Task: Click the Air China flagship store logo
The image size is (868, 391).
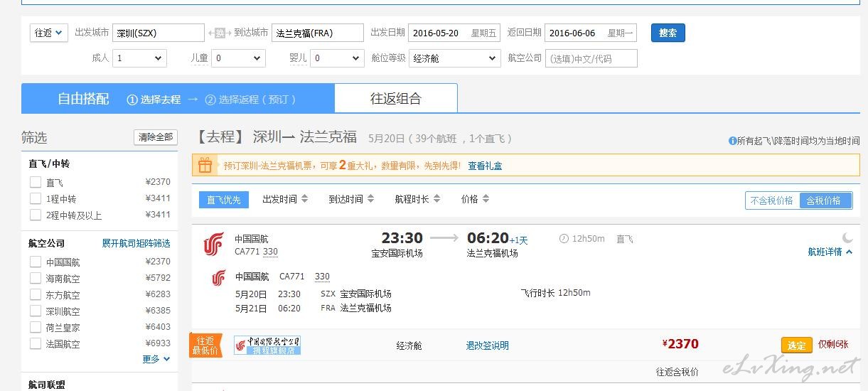Action: coord(267,346)
